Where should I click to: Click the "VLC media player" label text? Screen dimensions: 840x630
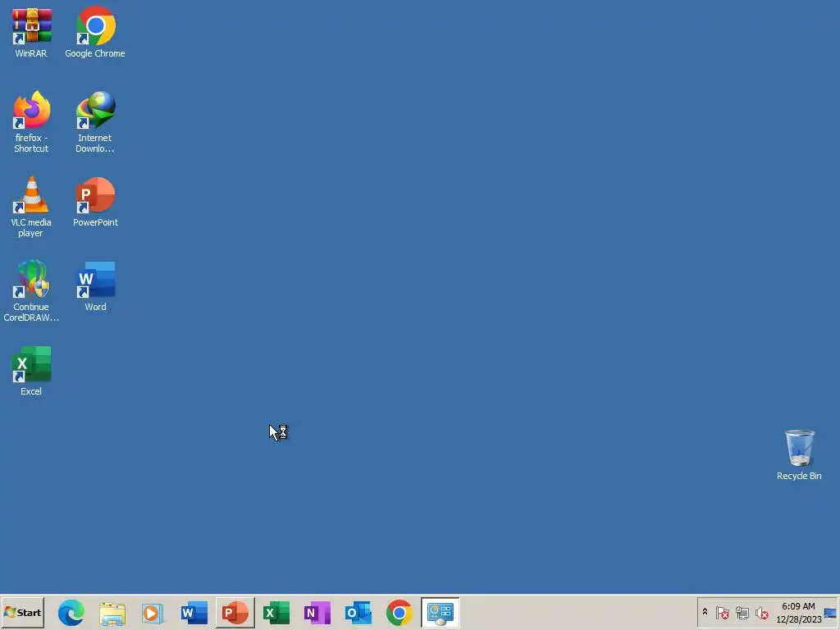[31, 228]
